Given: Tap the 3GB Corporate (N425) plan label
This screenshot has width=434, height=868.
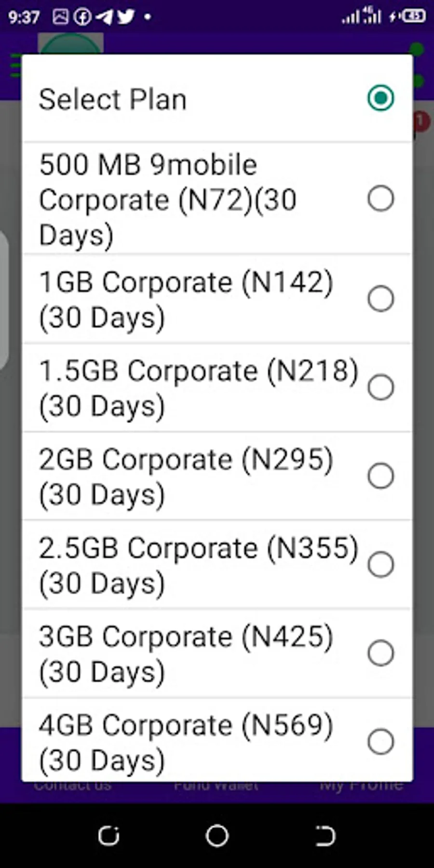Looking at the screenshot, I should [x=186, y=654].
